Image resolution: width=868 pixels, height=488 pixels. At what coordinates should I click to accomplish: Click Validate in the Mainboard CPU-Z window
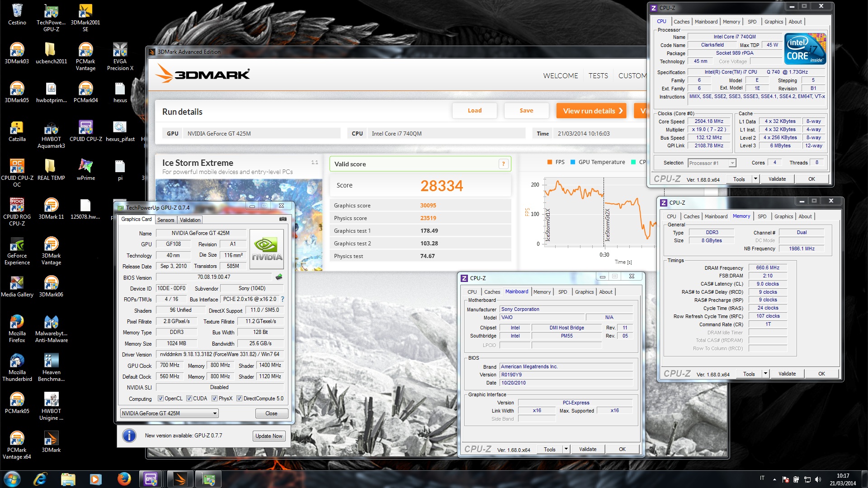pos(587,449)
